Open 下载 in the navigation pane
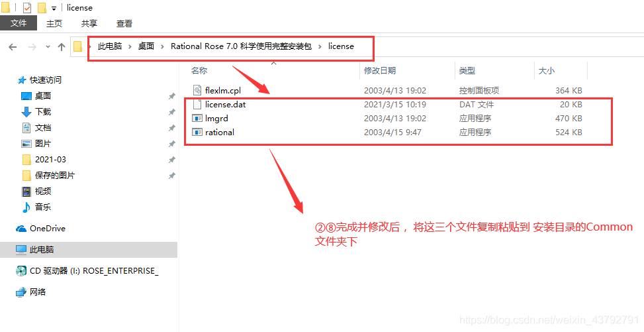Viewport: 644px width, 332px height. (x=43, y=112)
